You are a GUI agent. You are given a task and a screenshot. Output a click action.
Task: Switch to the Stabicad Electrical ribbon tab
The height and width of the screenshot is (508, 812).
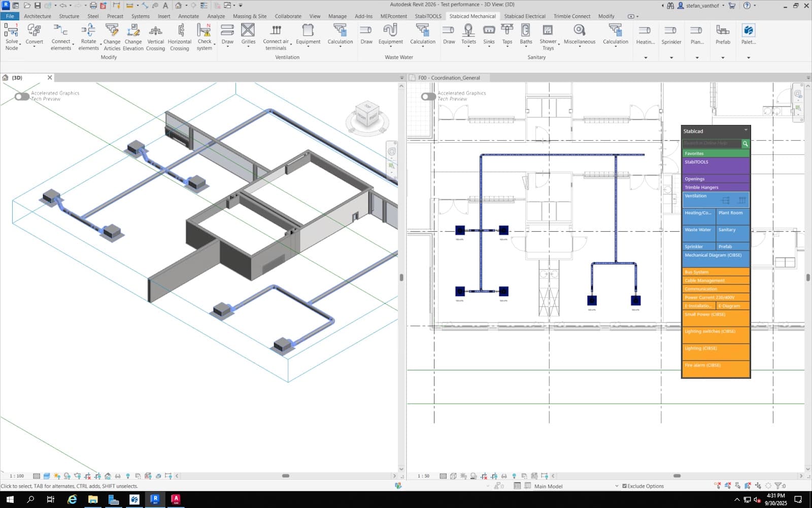(x=524, y=16)
